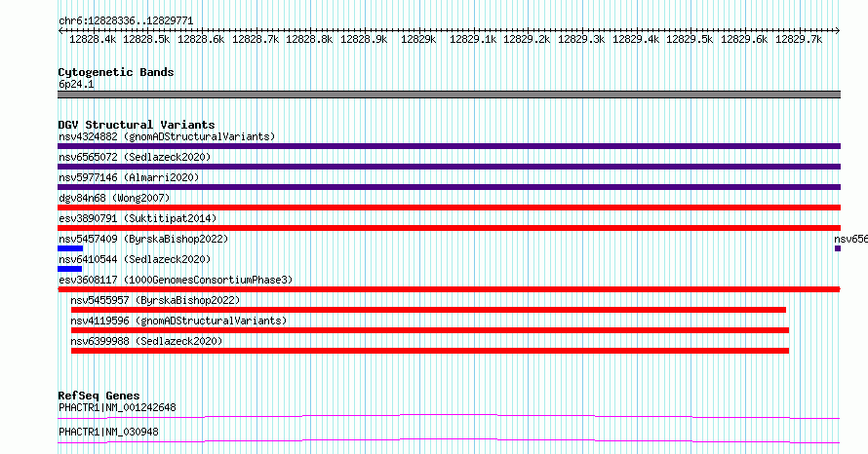Click the magenta gene line for PHACTR1|NM_030948
This screenshot has height=454, width=868.
click(x=449, y=440)
